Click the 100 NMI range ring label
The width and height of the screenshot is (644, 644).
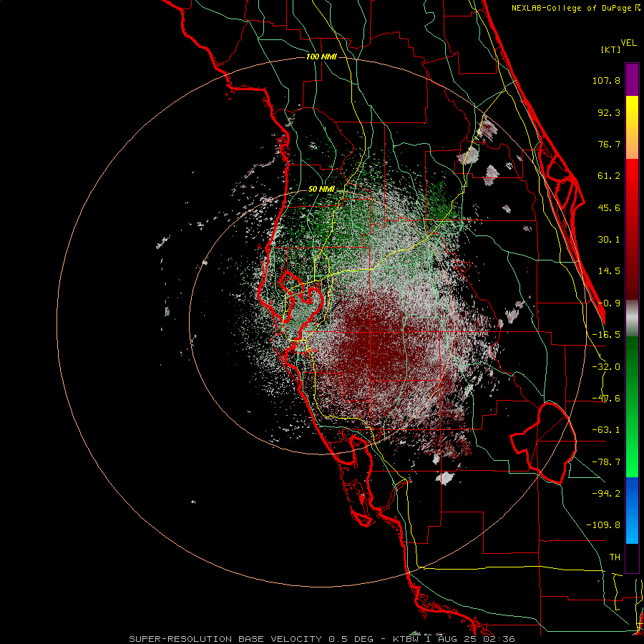(x=321, y=57)
